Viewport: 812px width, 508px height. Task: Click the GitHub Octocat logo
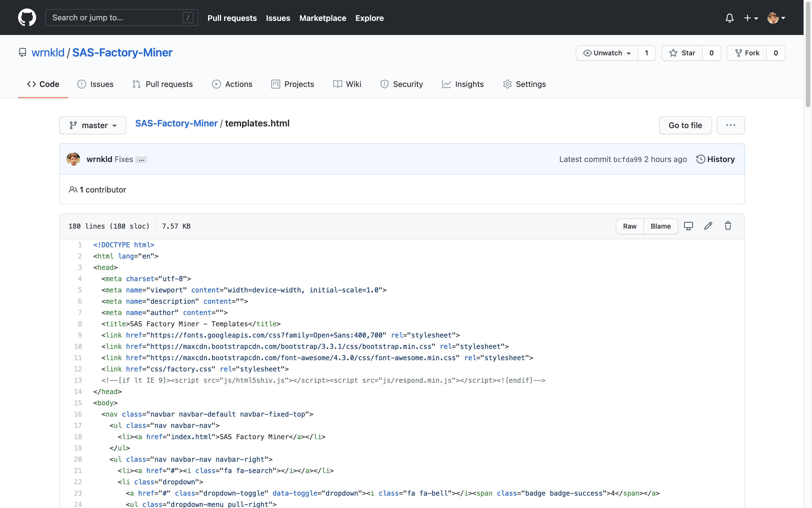coord(27,17)
